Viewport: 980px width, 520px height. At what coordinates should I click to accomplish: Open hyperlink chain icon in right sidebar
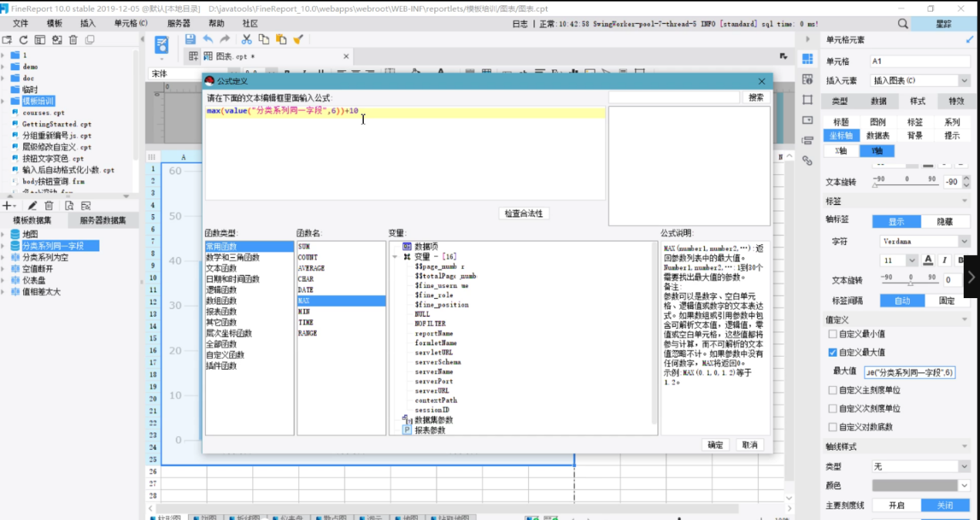[x=807, y=160]
